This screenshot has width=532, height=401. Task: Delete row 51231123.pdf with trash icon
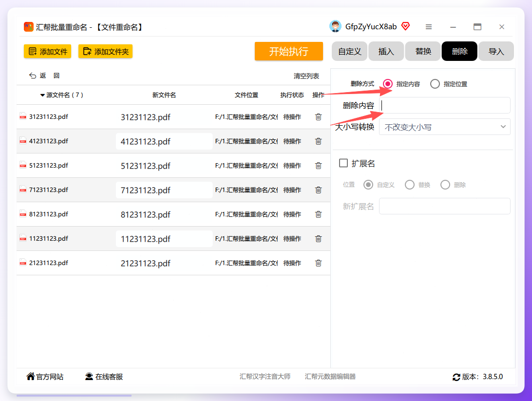318,166
